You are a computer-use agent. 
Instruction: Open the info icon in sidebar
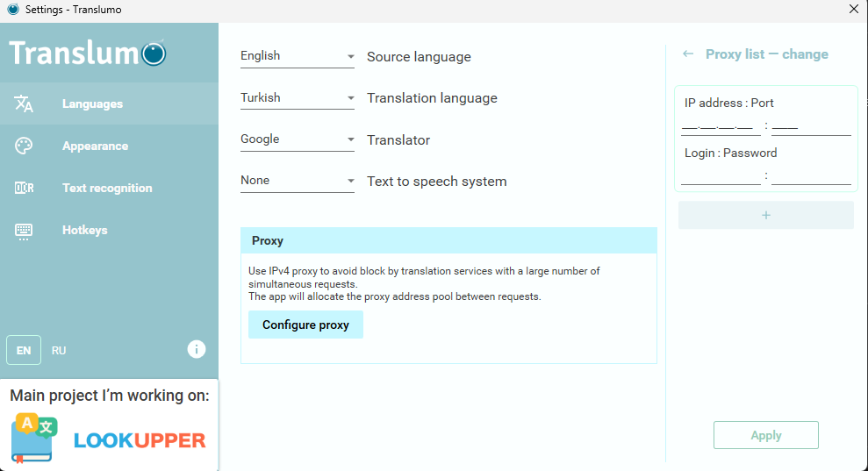[x=197, y=349]
